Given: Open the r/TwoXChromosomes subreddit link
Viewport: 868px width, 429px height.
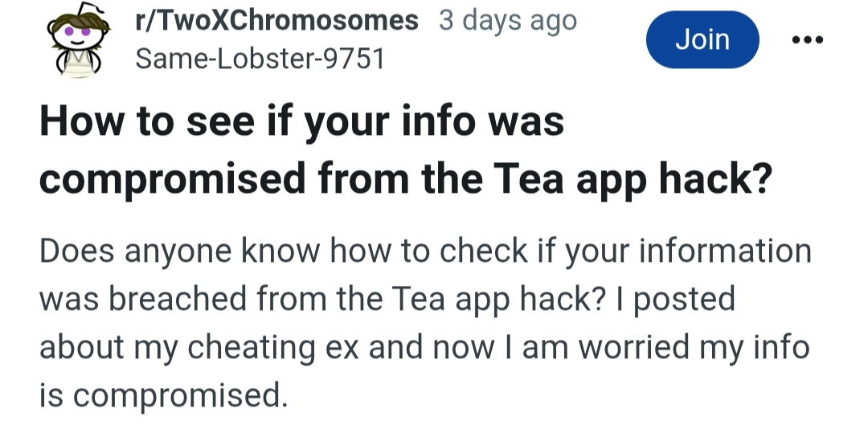Looking at the screenshot, I should [276, 21].
